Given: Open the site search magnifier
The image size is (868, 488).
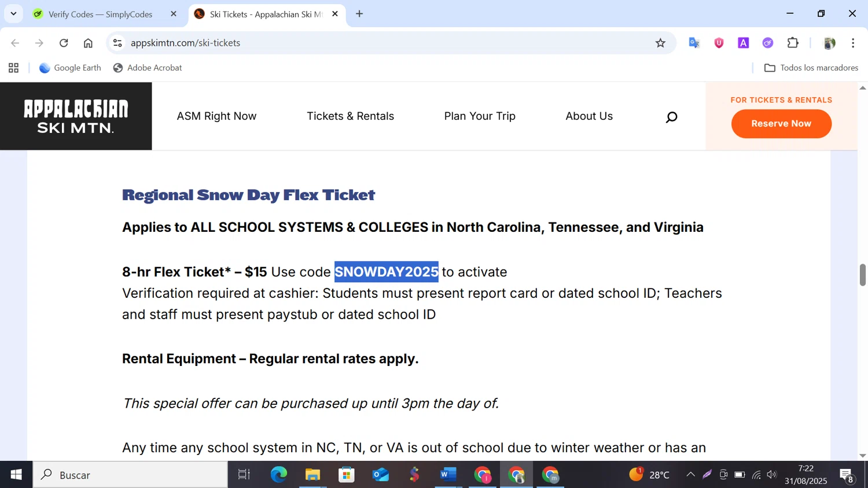Looking at the screenshot, I should coord(671,117).
